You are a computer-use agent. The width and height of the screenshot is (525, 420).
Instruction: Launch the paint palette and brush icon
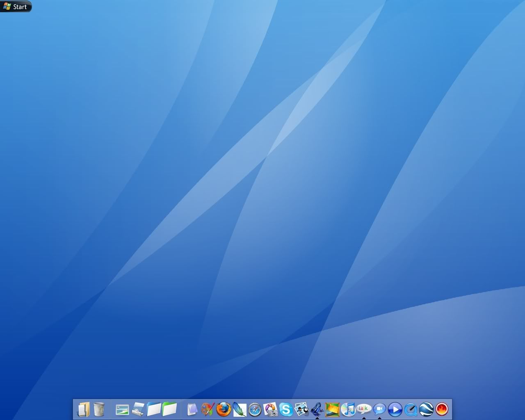(208, 409)
